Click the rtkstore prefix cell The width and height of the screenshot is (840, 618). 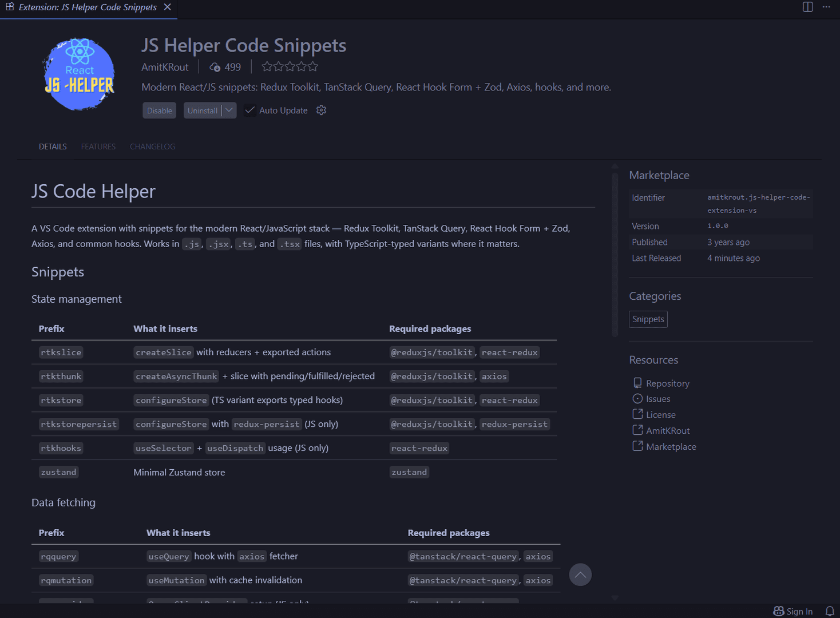coord(61,401)
